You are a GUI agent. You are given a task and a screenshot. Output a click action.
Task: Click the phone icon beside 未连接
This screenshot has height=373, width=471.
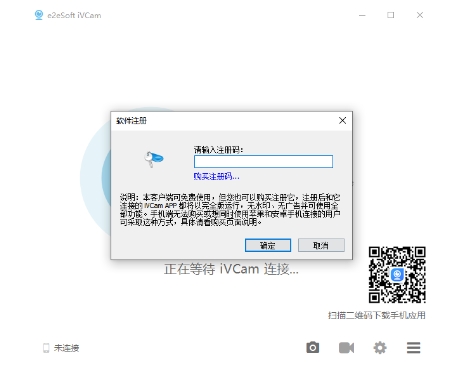pyautogui.click(x=46, y=348)
